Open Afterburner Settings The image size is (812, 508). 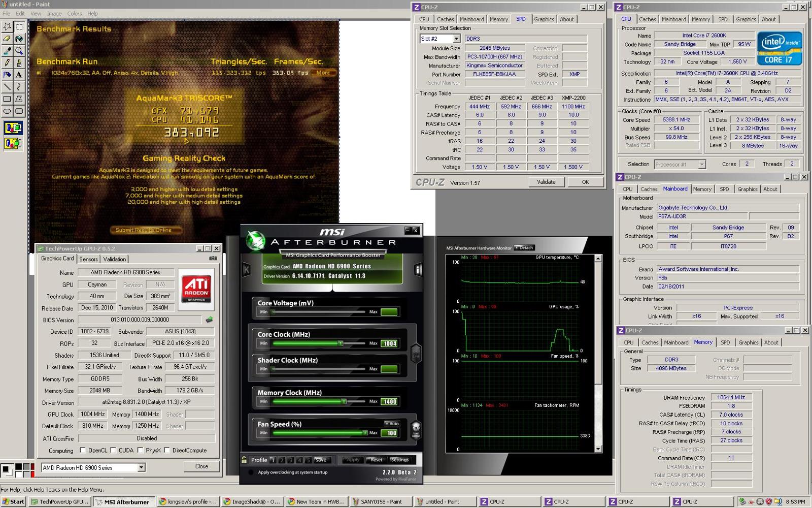click(x=400, y=460)
